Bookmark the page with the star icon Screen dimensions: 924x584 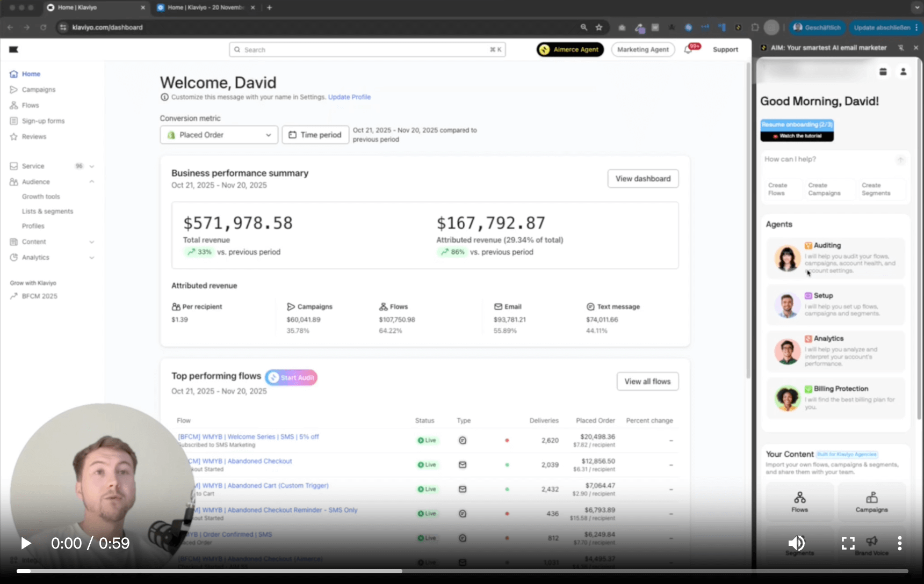tap(599, 27)
